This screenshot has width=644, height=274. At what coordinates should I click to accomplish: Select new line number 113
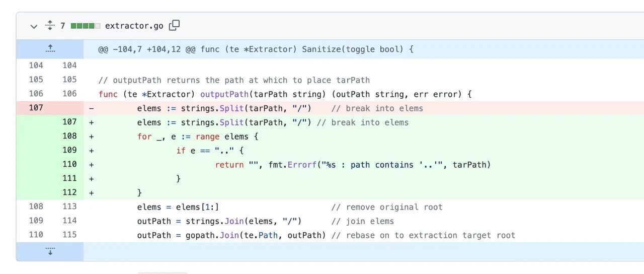point(69,207)
